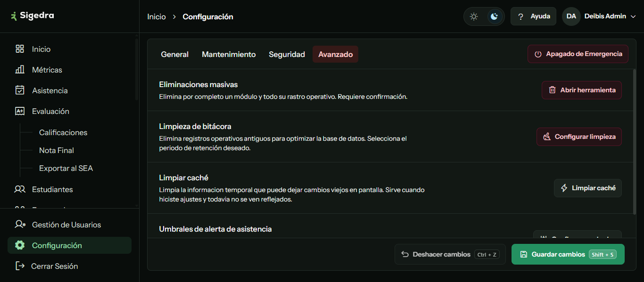
Task: Click the Sigedra brand name
Action: click(37, 16)
